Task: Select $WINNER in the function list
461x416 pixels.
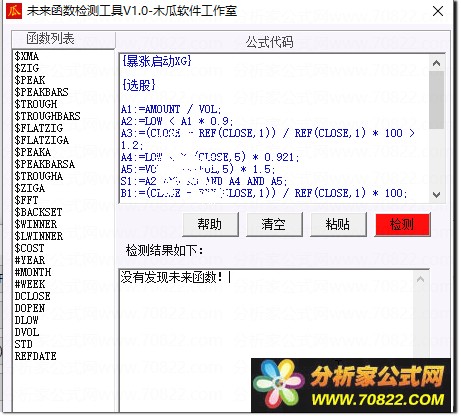Action: click(x=36, y=224)
